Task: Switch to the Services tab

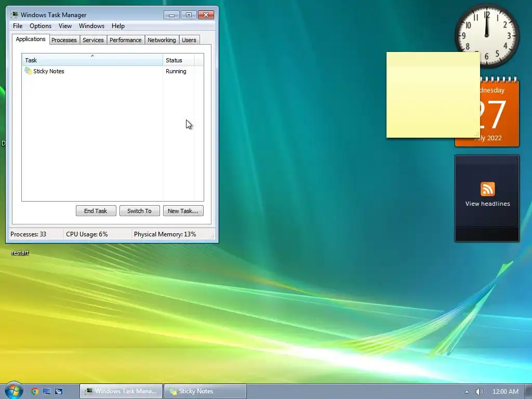Action: (x=94, y=40)
